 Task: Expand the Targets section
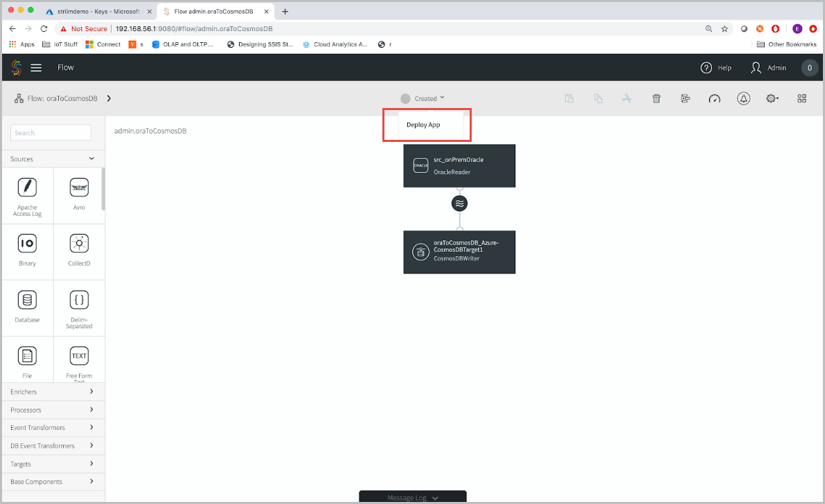coord(53,464)
